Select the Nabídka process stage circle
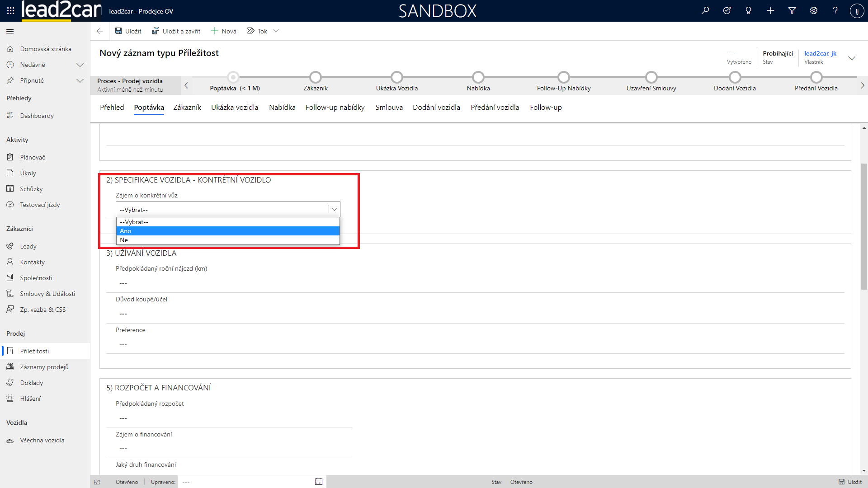This screenshot has height=488, width=868. point(478,77)
